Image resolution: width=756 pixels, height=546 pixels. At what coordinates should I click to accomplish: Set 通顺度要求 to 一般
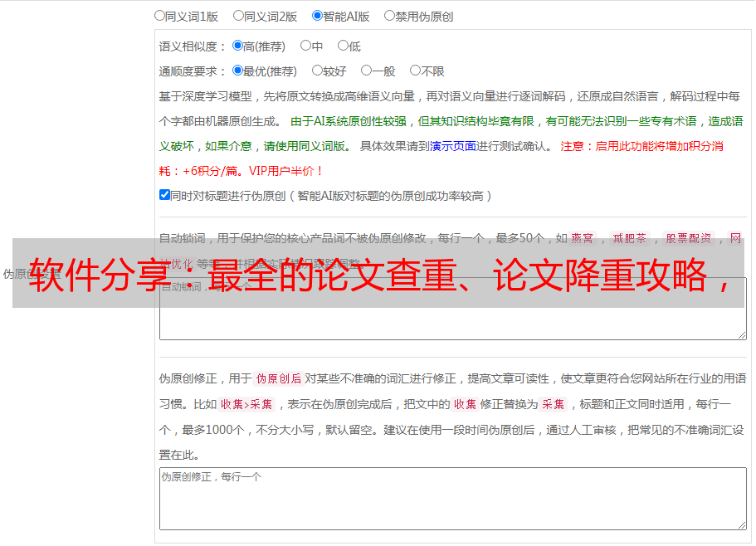tap(367, 71)
